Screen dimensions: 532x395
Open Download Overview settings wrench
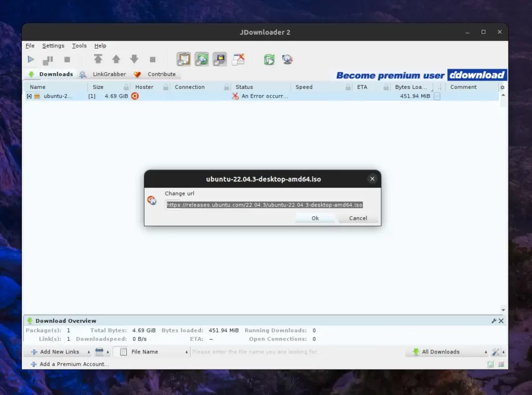tap(494, 321)
